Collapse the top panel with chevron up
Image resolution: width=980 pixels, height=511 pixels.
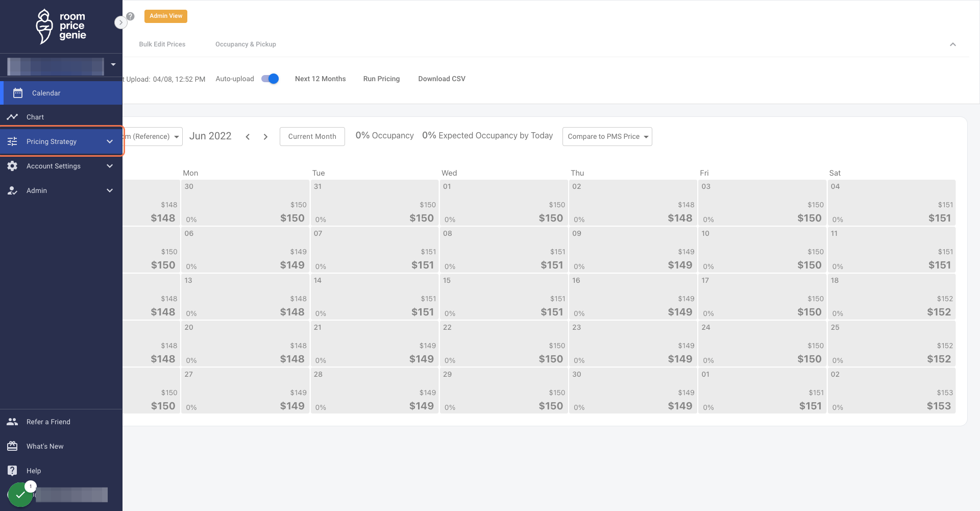tap(952, 44)
